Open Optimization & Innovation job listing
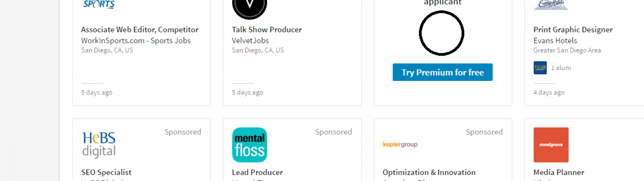The width and height of the screenshot is (644, 181). 429,172
